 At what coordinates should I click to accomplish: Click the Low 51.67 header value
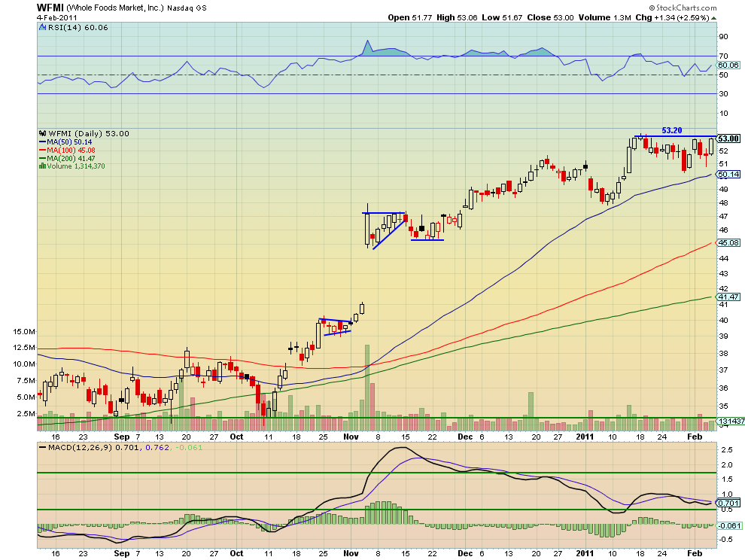[x=502, y=17]
